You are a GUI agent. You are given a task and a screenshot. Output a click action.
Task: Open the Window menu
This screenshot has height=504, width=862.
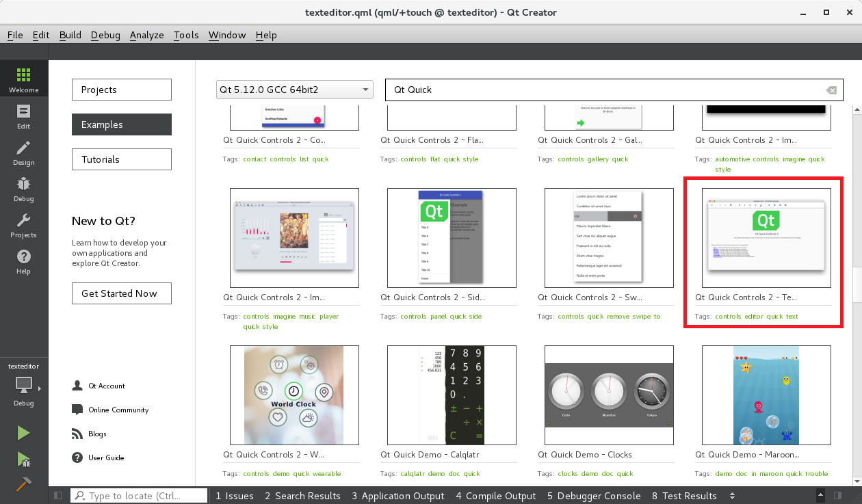(x=226, y=35)
